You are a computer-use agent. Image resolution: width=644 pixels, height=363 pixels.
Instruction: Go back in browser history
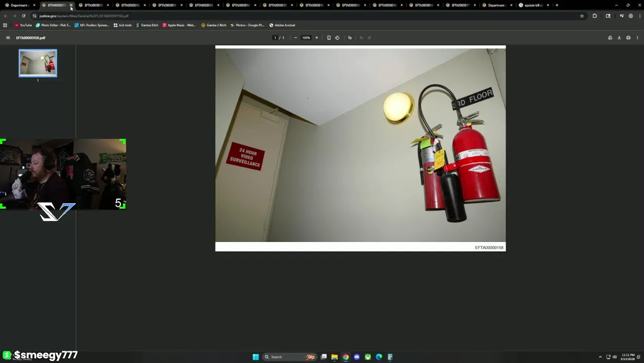point(6,16)
